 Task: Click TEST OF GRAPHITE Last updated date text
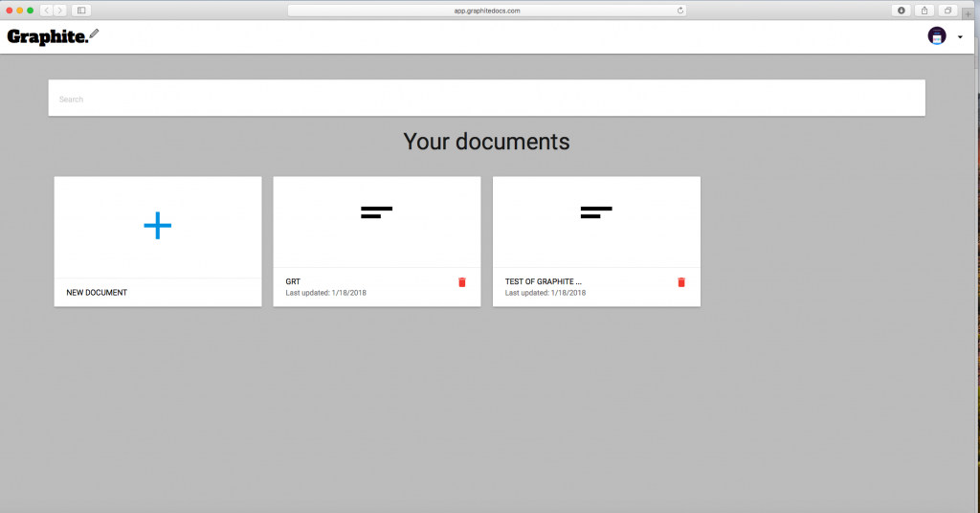[545, 293]
